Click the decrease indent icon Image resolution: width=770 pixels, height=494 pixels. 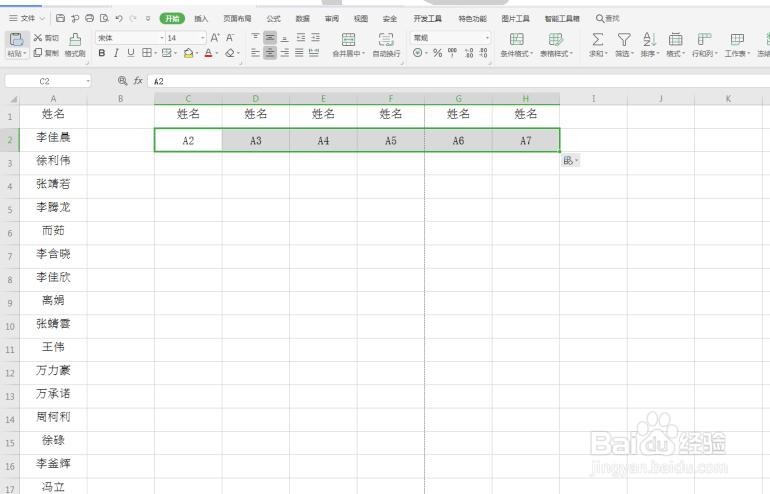pos(301,37)
